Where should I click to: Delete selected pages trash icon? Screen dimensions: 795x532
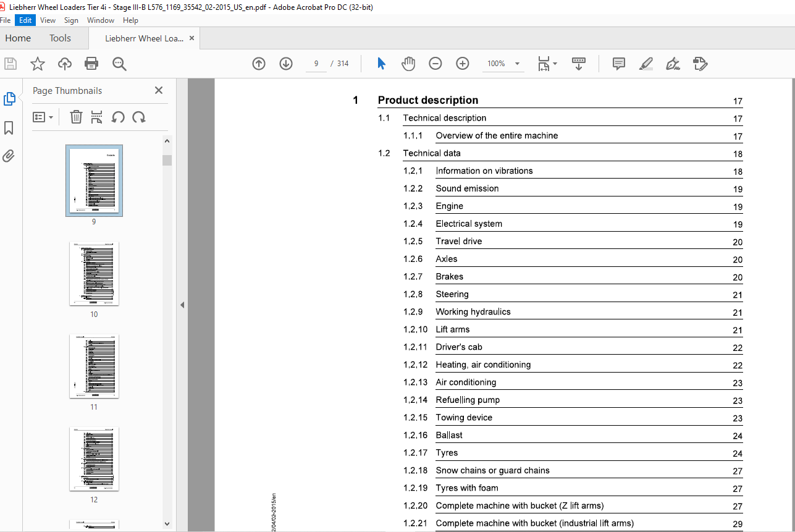tap(76, 117)
